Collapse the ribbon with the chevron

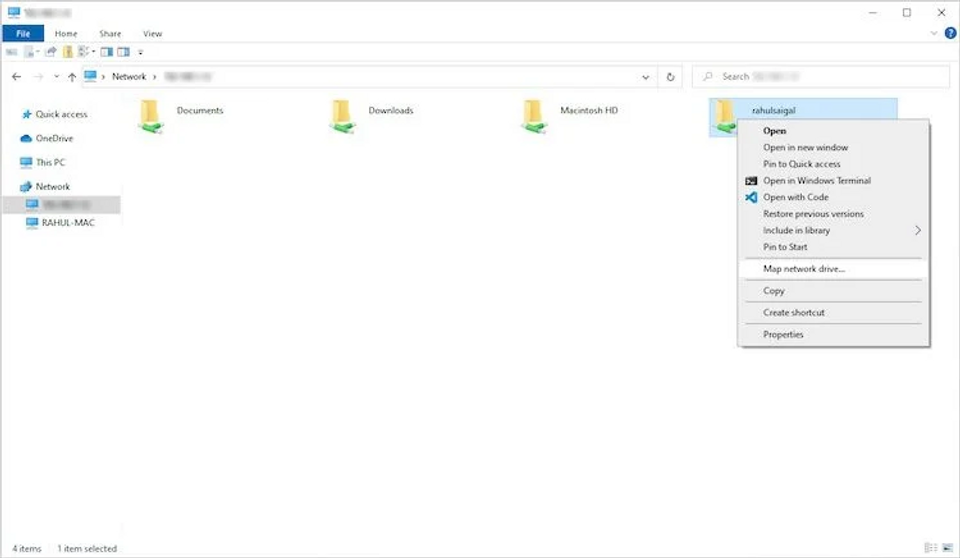pyautogui.click(x=934, y=34)
